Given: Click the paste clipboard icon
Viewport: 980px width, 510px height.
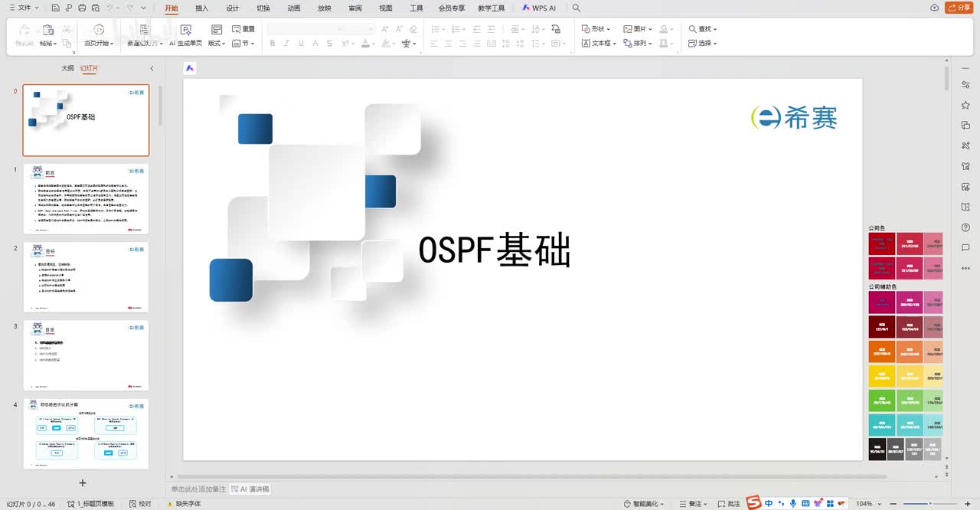Looking at the screenshot, I should coord(47,30).
